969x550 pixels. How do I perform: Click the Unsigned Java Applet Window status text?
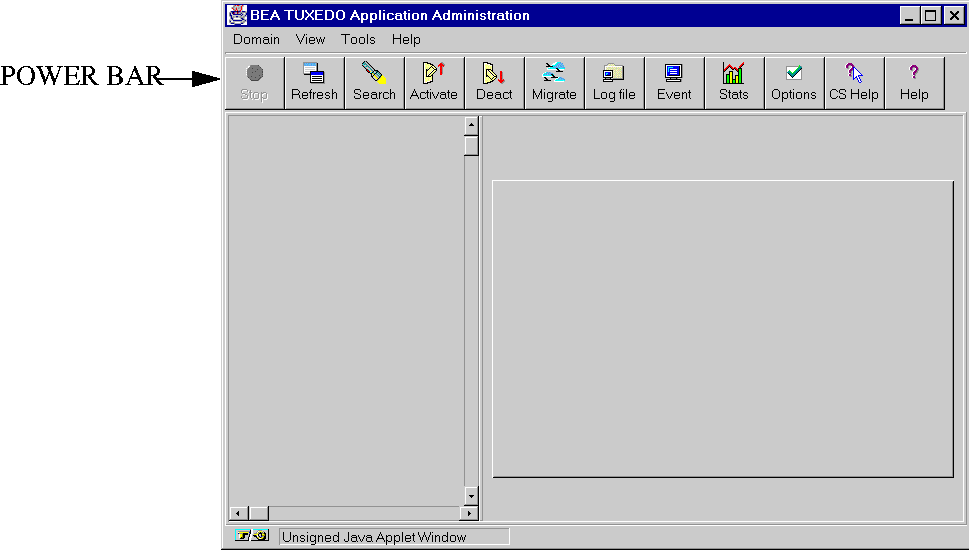374,537
